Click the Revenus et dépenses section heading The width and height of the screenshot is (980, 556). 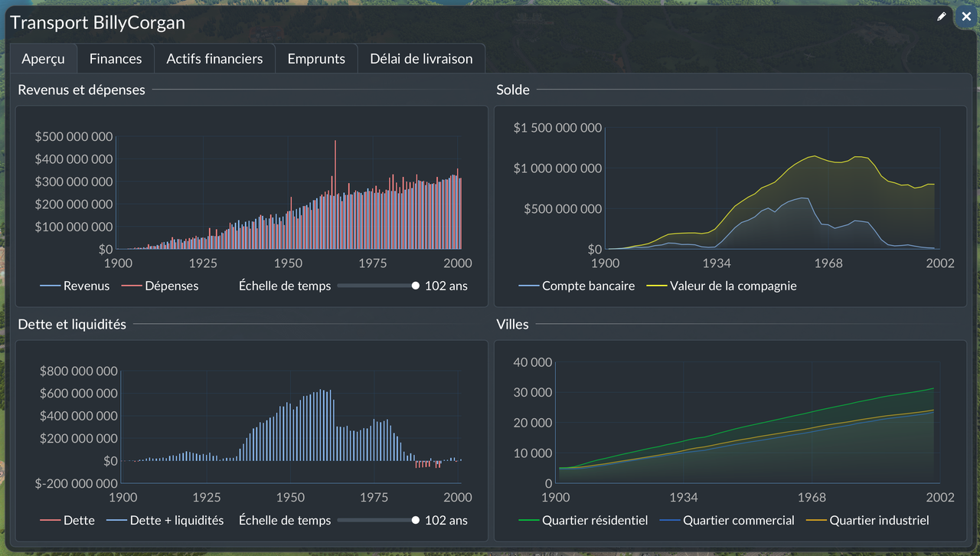click(x=82, y=90)
